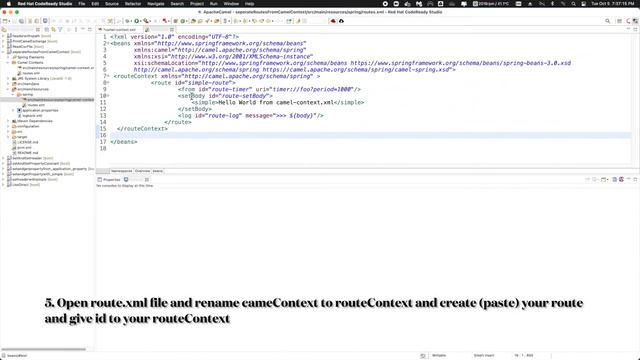The image size is (640, 360).
Task: Click Writable in the status bar
Action: coord(439,356)
